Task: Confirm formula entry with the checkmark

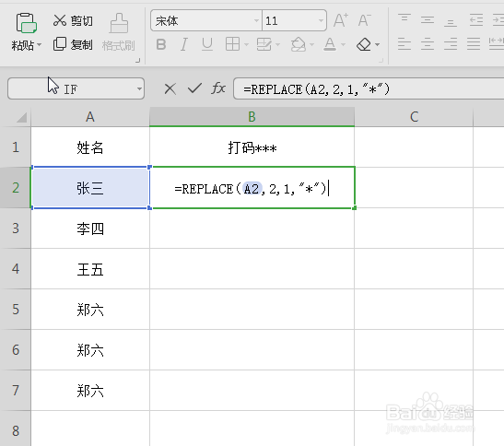Action: point(194,88)
